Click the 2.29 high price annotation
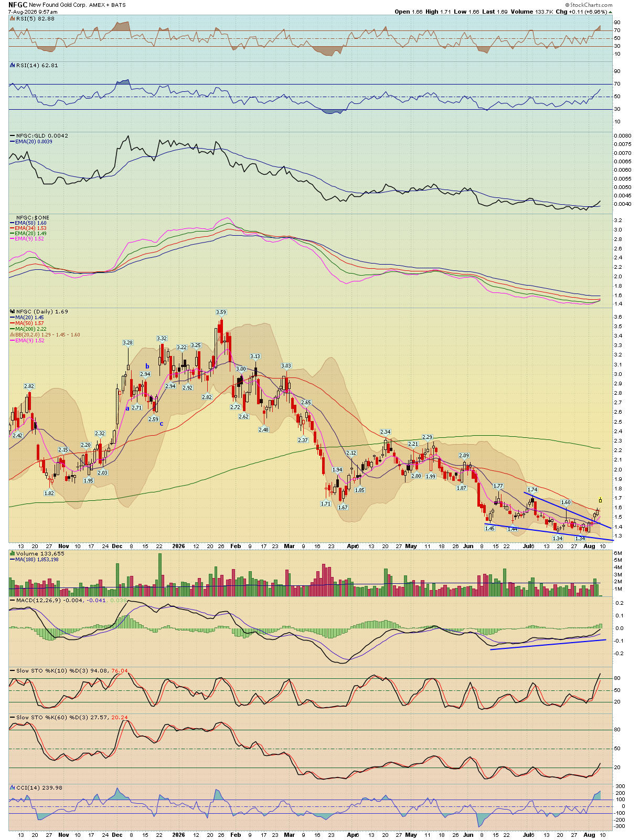This screenshot has height=840, width=640. point(428,437)
